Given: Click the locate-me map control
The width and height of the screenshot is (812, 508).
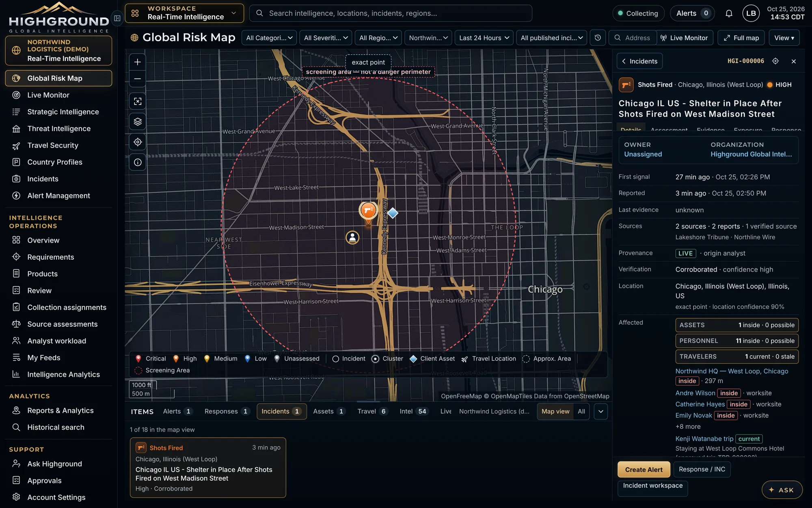Looking at the screenshot, I should tap(138, 142).
